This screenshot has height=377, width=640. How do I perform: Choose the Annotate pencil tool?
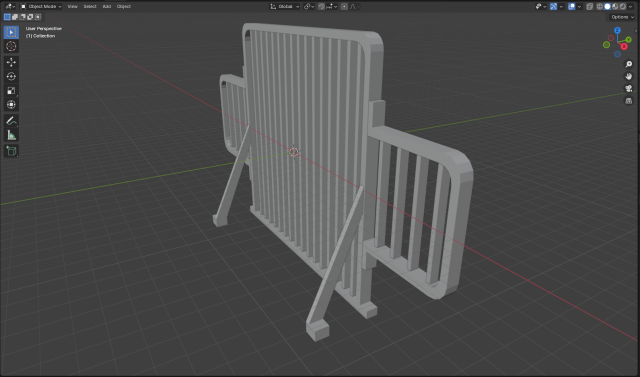click(11, 120)
